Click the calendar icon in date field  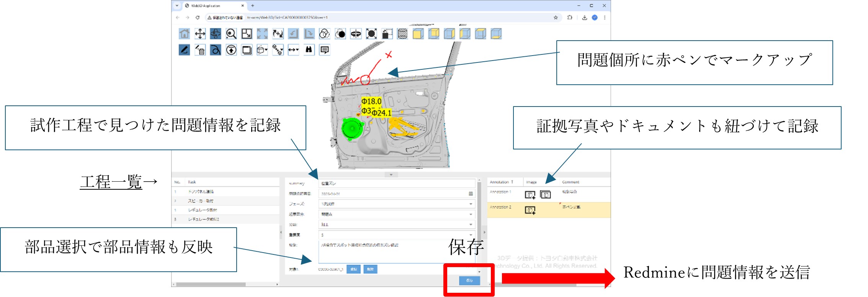click(471, 194)
